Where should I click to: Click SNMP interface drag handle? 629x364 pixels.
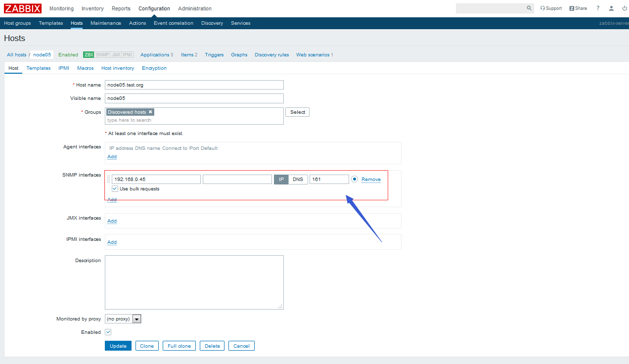click(x=109, y=180)
